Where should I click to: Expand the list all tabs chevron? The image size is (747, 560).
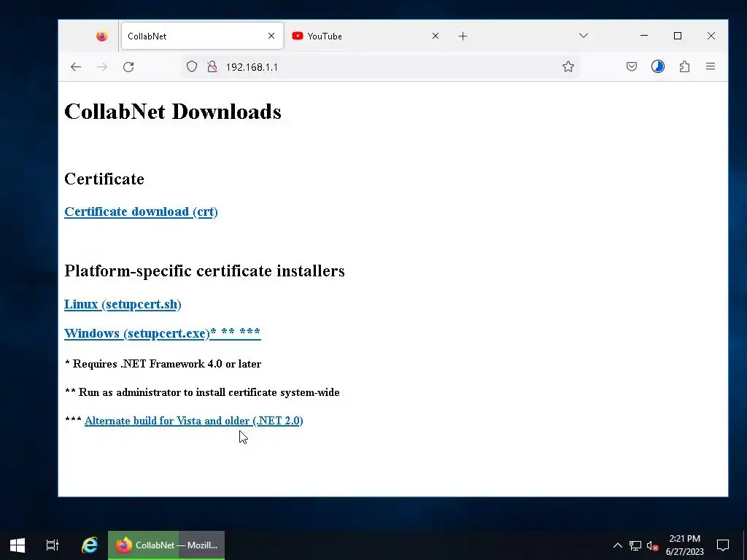pyautogui.click(x=584, y=36)
